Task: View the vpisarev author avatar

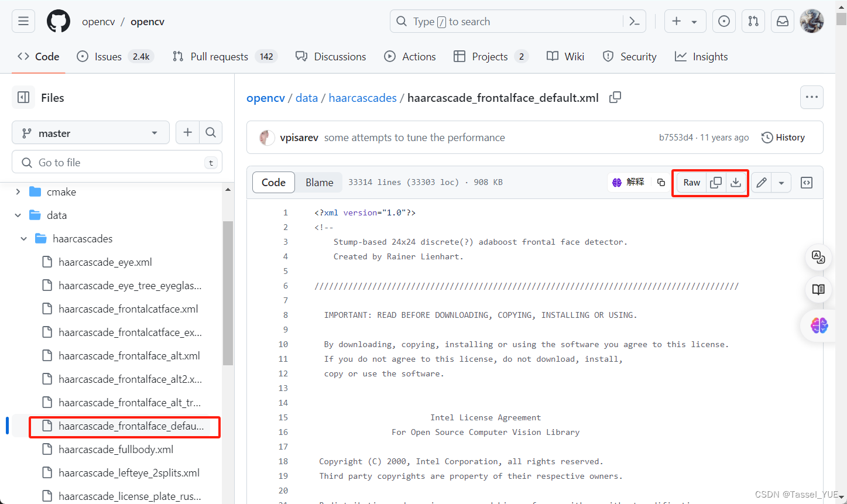Action: click(x=267, y=138)
